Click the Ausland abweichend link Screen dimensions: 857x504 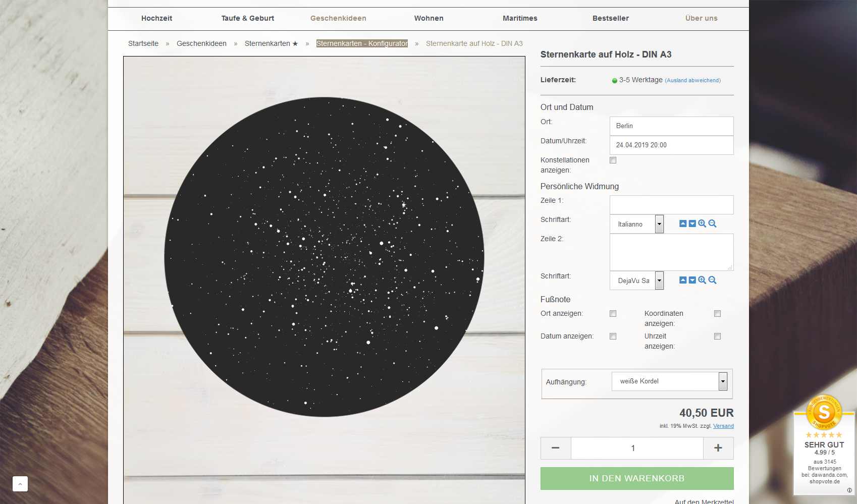point(692,80)
